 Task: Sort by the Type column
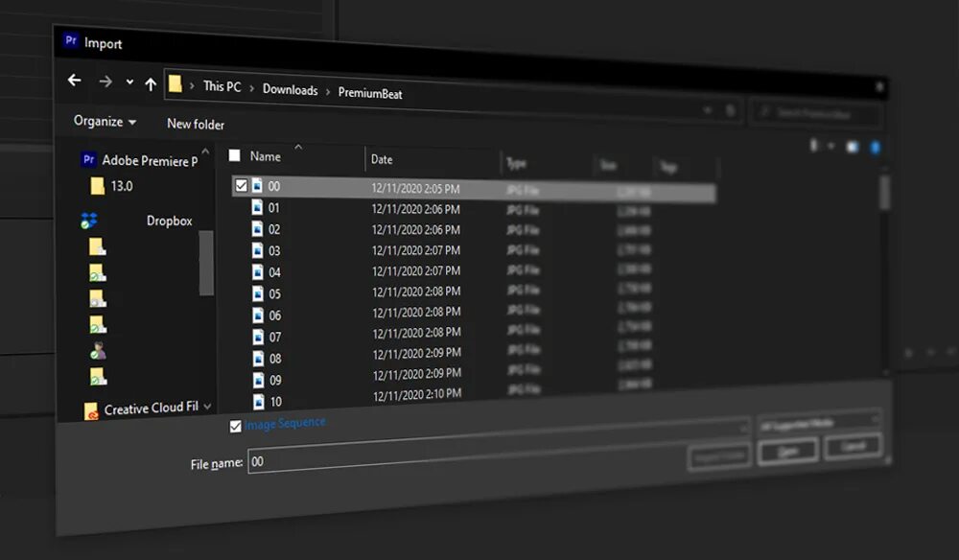coord(516,163)
